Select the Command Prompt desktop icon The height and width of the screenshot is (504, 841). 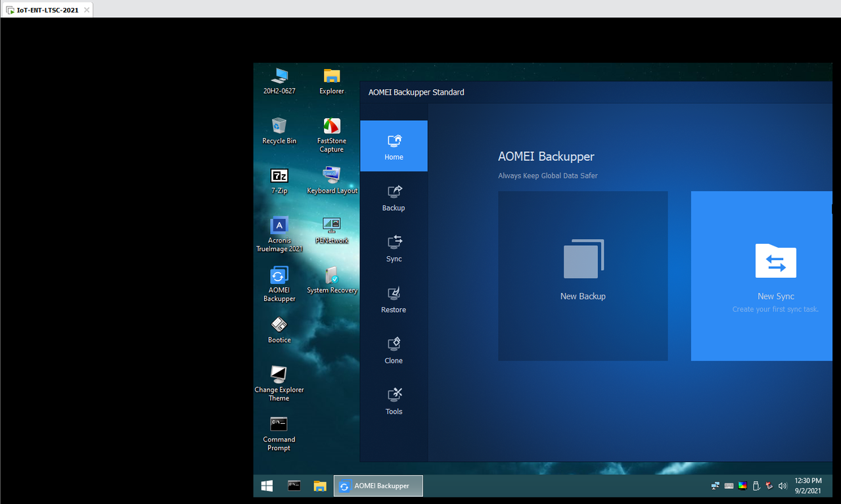[x=279, y=434]
